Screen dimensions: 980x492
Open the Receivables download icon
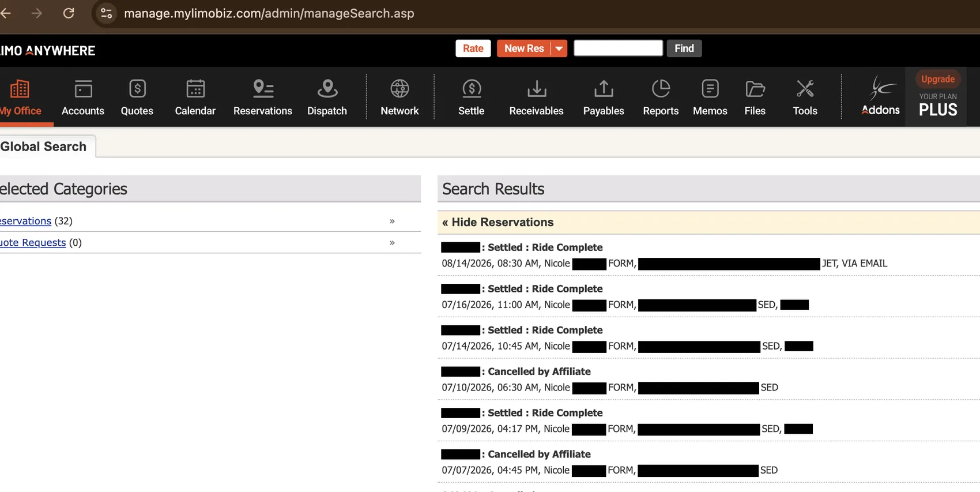click(537, 89)
